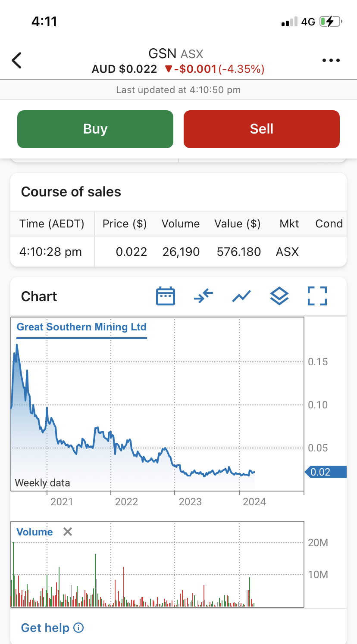Image resolution: width=357 pixels, height=644 pixels.
Task: Tap the Last updated timestamp bar
Action: [x=178, y=90]
